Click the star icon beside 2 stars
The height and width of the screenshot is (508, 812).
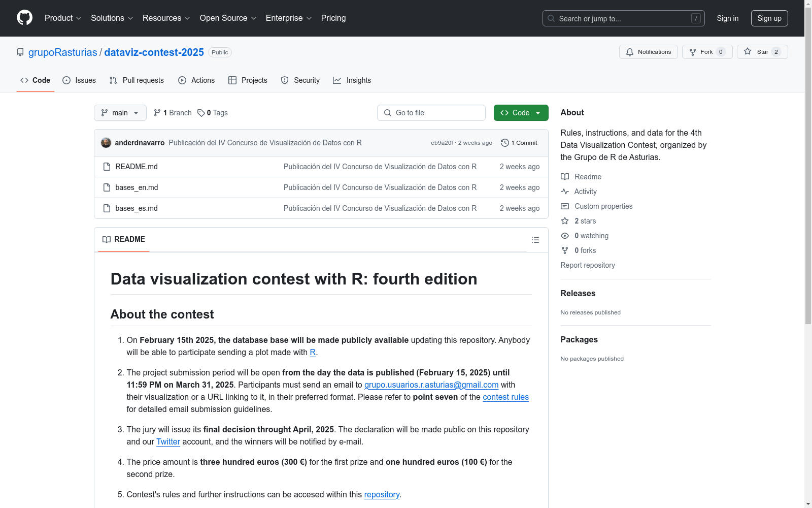click(x=565, y=221)
